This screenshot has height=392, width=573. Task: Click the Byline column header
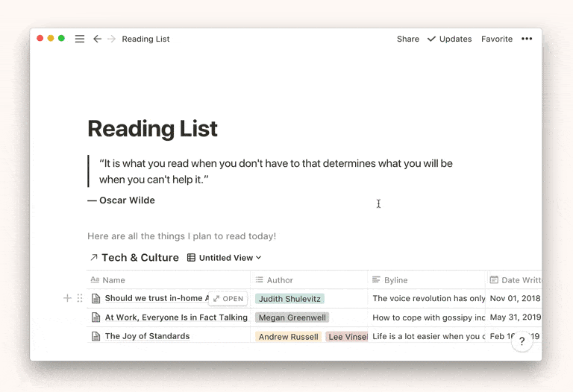point(395,280)
